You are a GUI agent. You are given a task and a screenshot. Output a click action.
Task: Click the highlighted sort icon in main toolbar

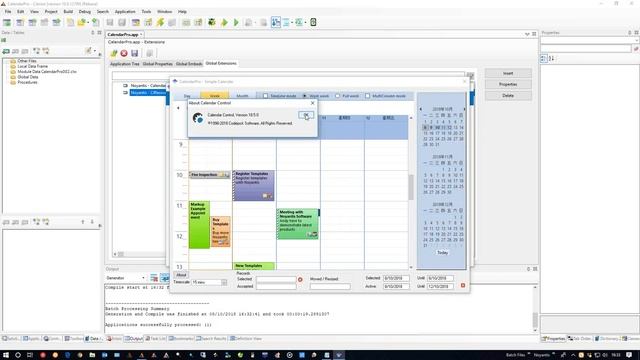pyautogui.click(x=276, y=22)
